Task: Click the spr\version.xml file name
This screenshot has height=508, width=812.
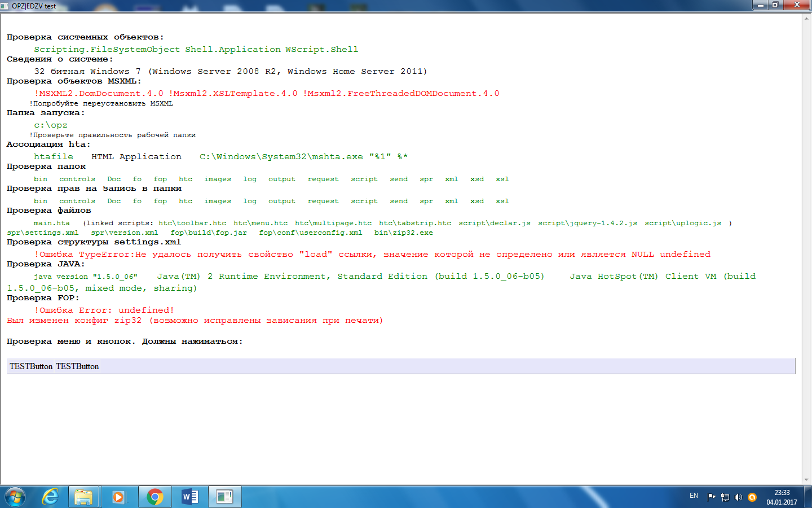Action: tap(125, 233)
